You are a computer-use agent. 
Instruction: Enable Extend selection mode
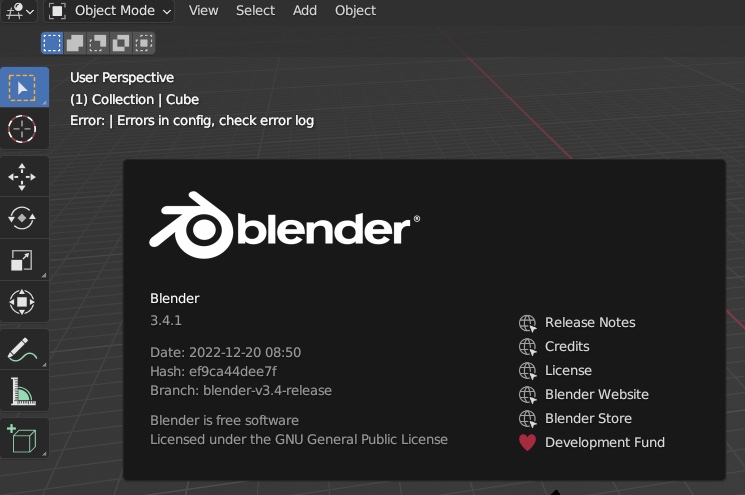click(75, 43)
